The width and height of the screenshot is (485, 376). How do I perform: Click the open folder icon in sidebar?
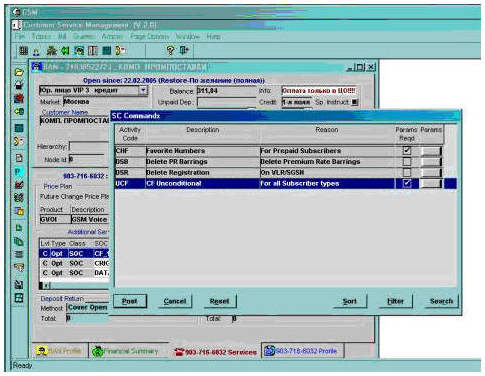[x=19, y=72]
